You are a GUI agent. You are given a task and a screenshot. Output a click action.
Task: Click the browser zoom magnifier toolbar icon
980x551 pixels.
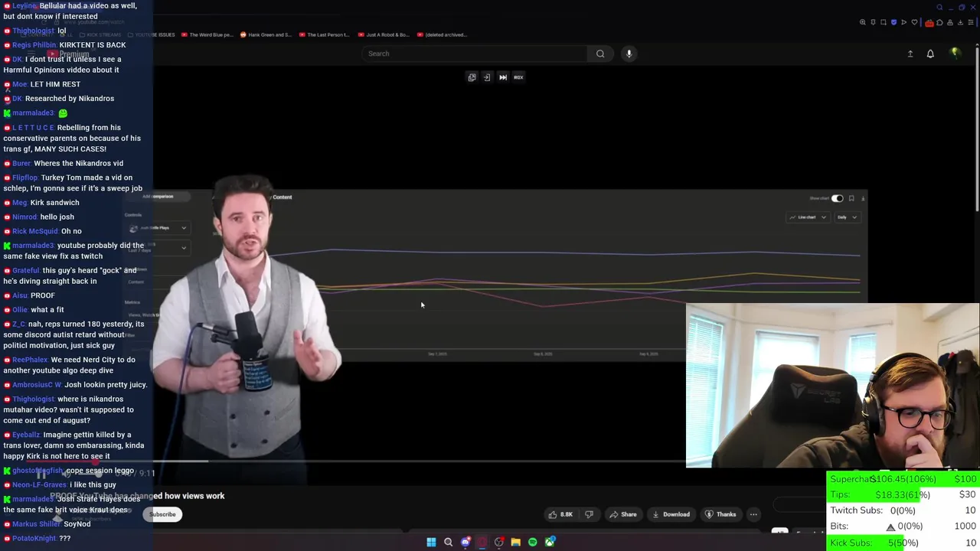tap(864, 22)
